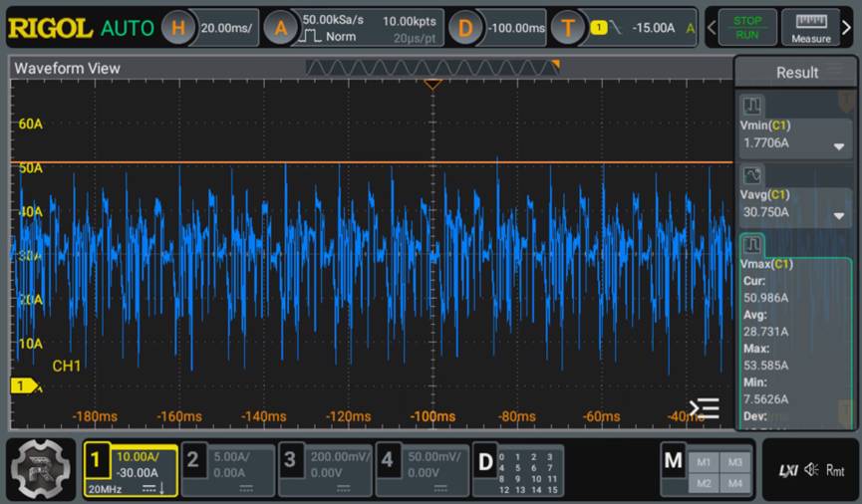Click the yellow channel 1 ground marker
Screen dimensions: 862x504
25,385
